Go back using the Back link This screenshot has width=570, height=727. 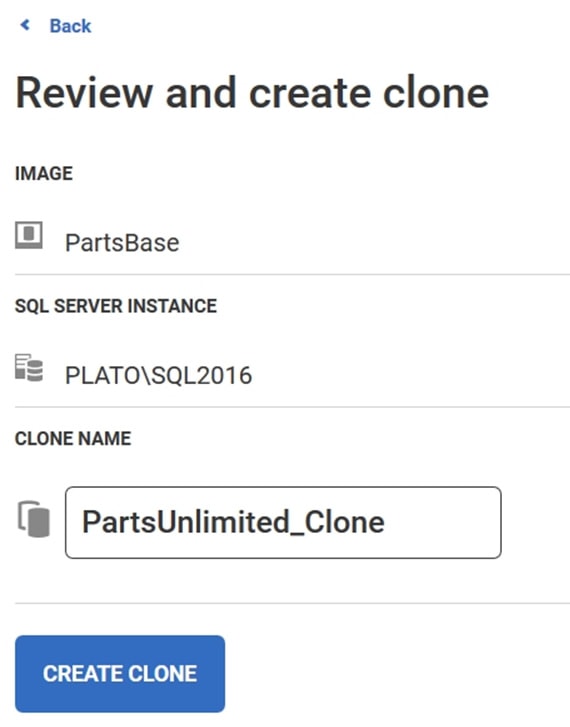70,26
